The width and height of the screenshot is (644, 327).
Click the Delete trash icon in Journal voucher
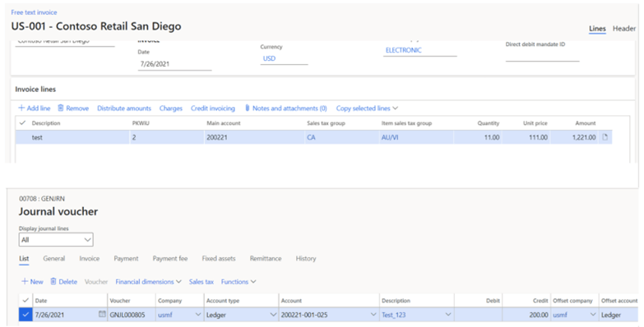coord(53,282)
